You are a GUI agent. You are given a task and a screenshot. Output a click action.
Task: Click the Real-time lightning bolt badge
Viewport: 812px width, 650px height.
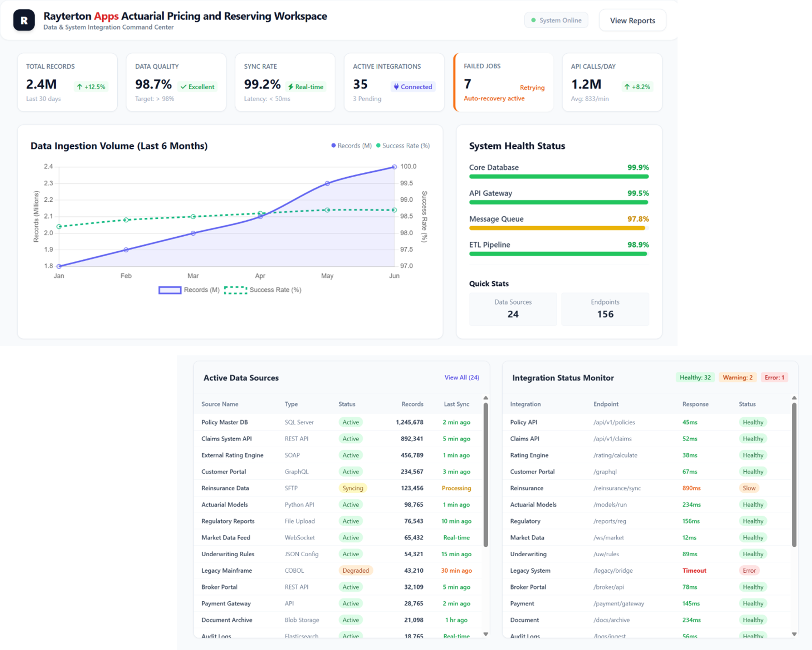pos(305,87)
